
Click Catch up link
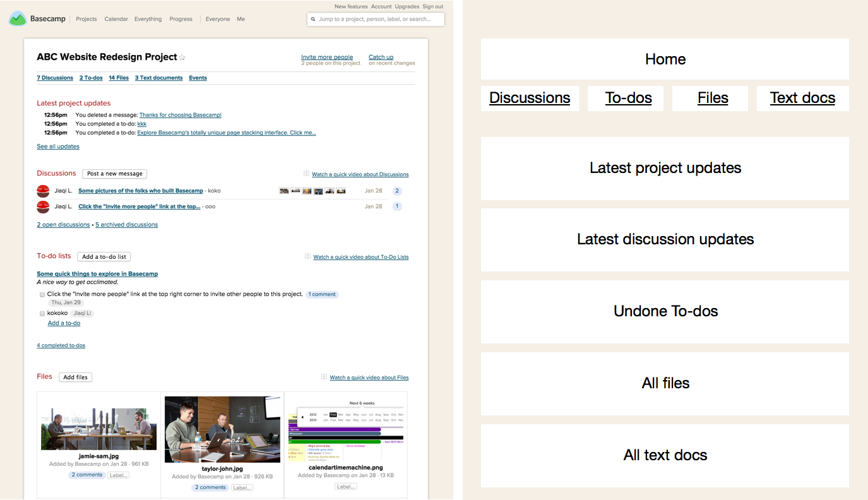(381, 57)
